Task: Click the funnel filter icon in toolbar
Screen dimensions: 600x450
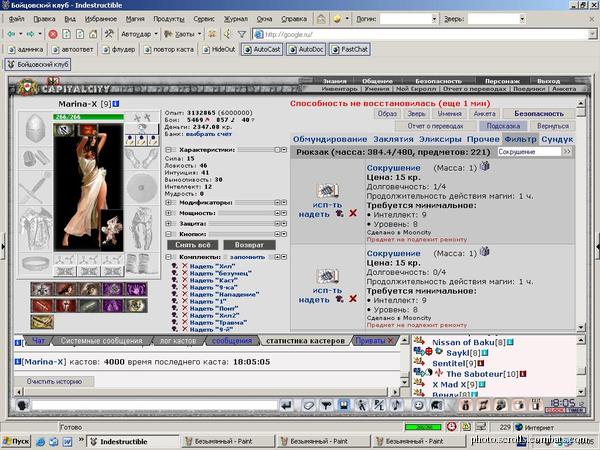Action: click(x=242, y=34)
